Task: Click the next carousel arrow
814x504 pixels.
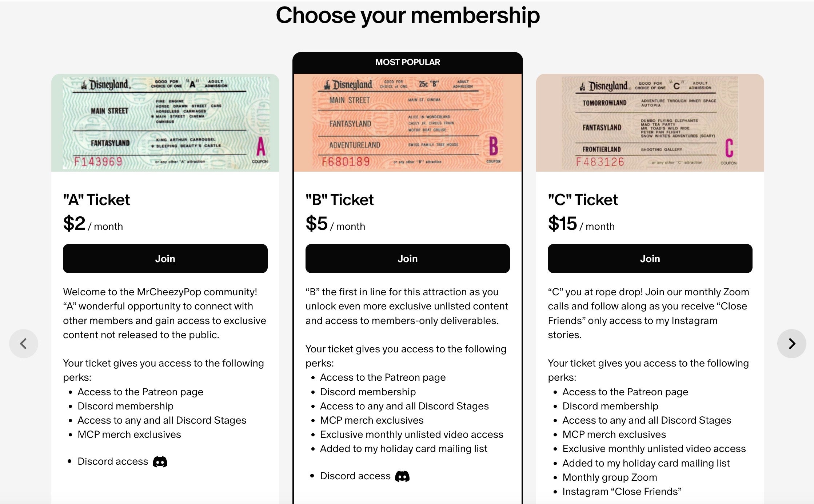Action: pyautogui.click(x=791, y=344)
